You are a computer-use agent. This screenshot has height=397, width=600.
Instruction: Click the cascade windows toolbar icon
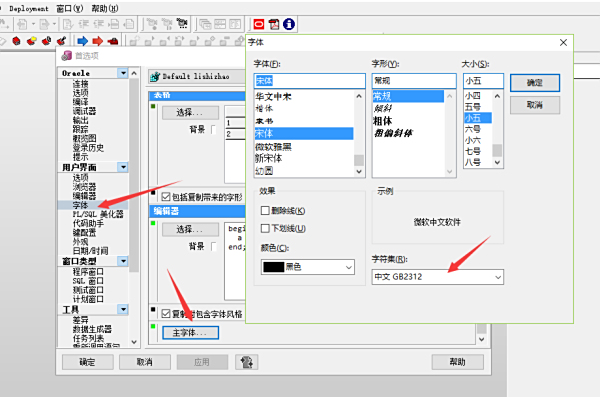(205, 25)
